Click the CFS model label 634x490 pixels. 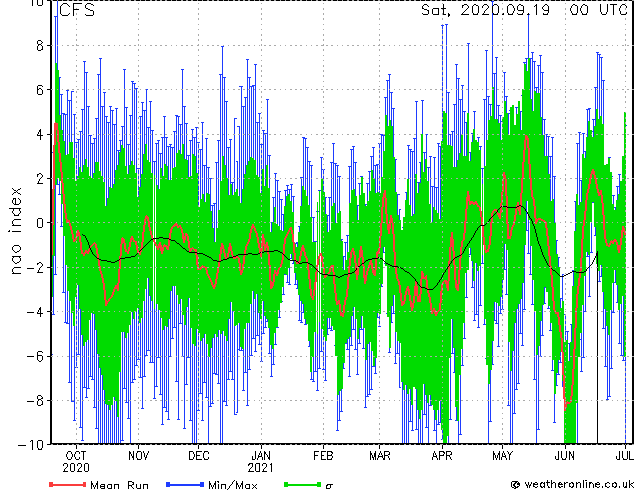pos(77,10)
